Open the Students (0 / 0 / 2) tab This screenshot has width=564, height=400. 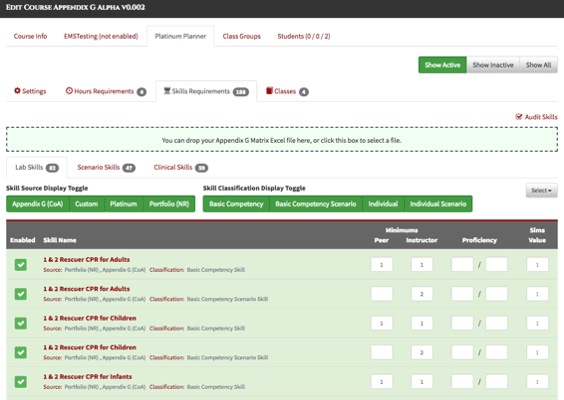click(x=304, y=36)
